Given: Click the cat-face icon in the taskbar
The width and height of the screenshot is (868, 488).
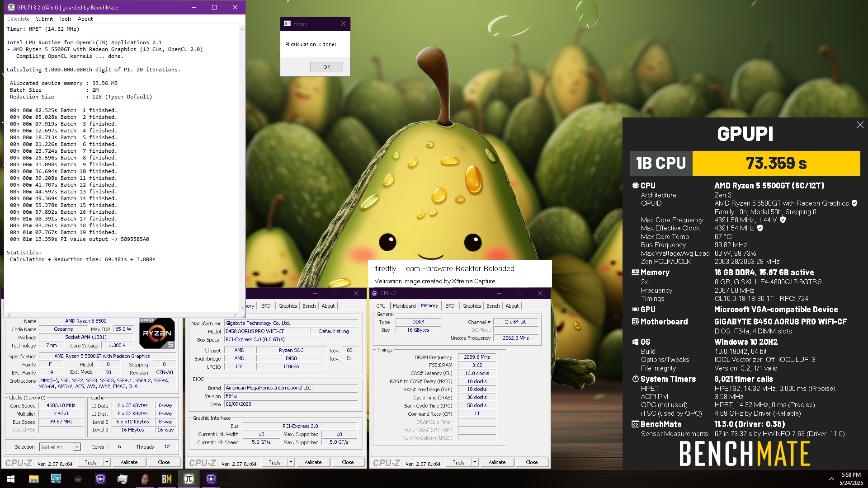Looking at the screenshot, I should pyautogui.click(x=78, y=479).
